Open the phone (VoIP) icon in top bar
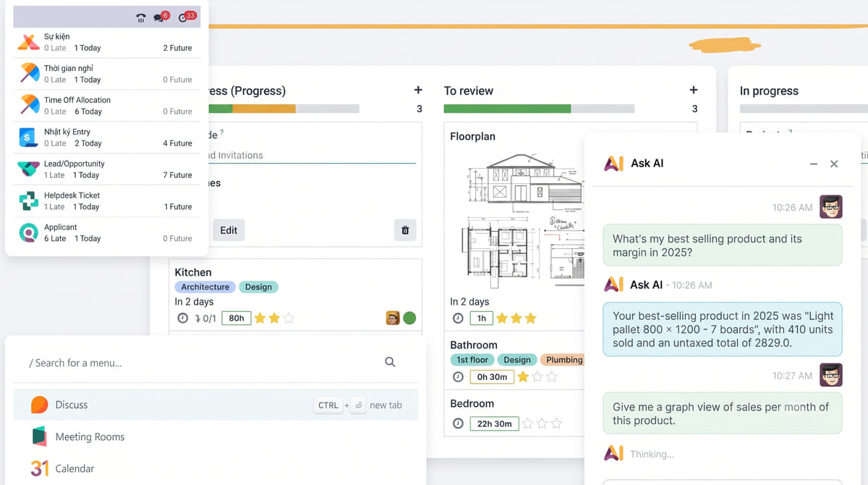Screen dimensions: 868x485 tap(141, 18)
